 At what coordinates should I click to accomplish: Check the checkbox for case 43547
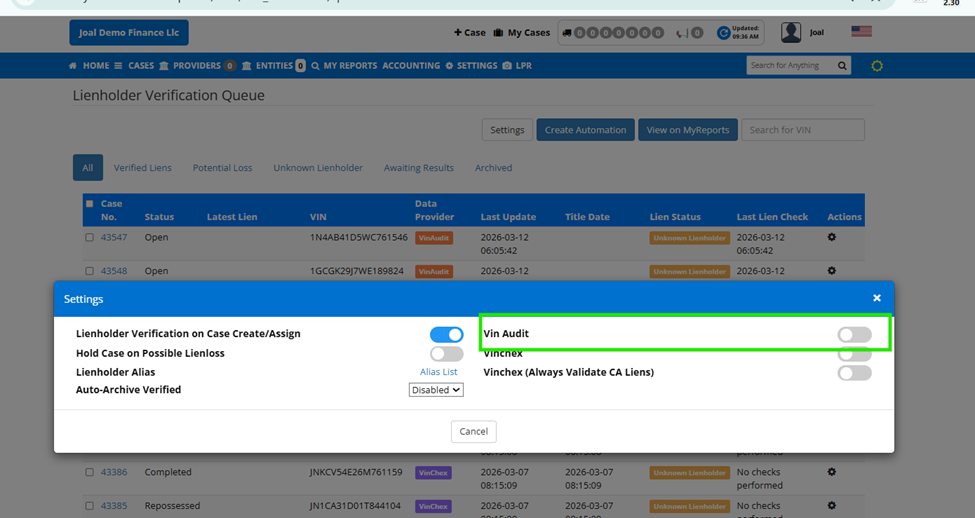pyautogui.click(x=90, y=238)
